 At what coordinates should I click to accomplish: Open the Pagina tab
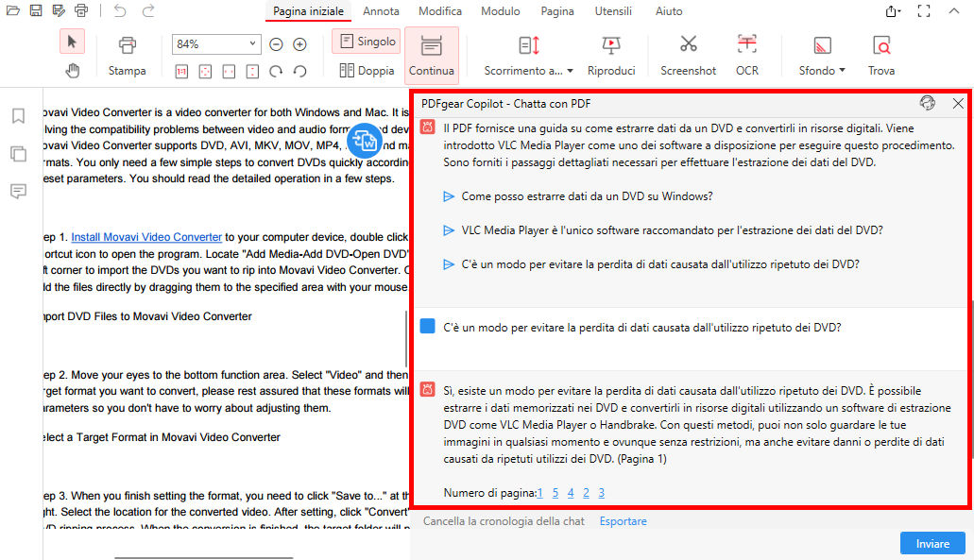[x=557, y=11]
